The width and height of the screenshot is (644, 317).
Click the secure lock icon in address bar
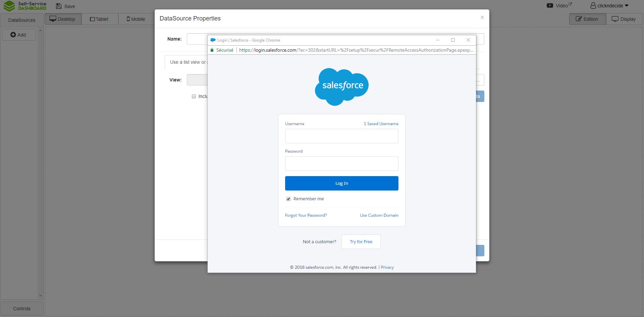click(212, 50)
